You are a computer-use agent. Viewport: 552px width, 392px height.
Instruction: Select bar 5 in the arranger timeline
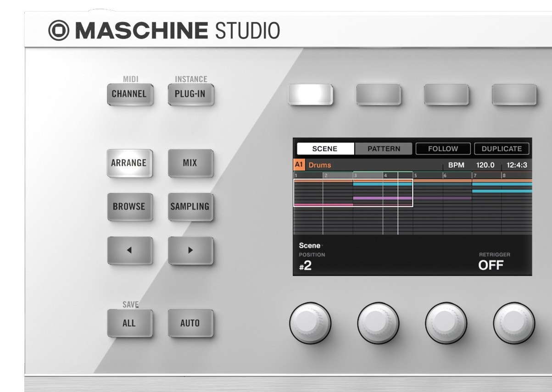click(427, 177)
